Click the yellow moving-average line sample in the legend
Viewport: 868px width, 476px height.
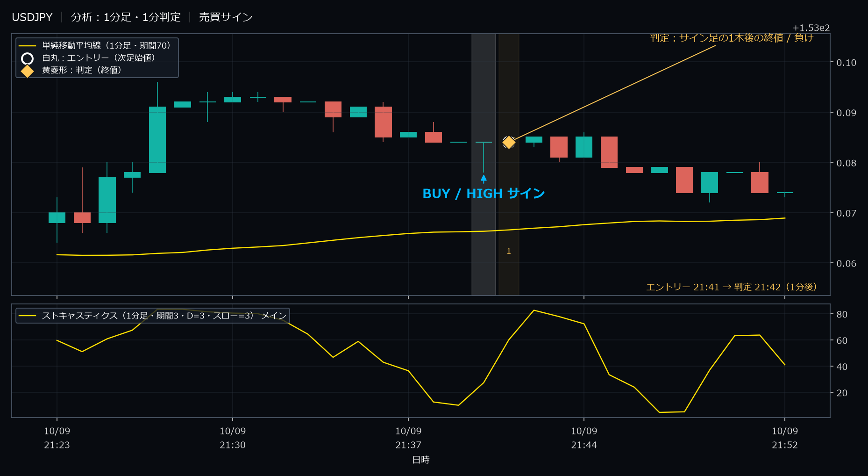[x=27, y=46]
